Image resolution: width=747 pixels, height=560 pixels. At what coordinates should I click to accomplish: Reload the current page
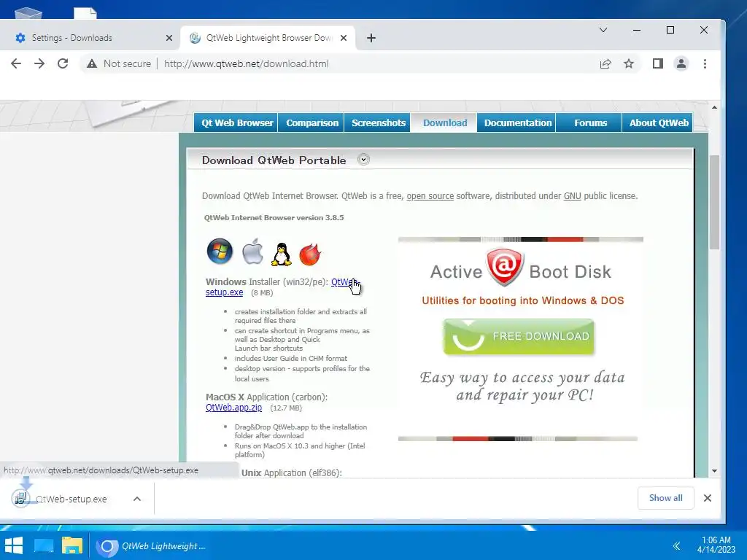[63, 64]
